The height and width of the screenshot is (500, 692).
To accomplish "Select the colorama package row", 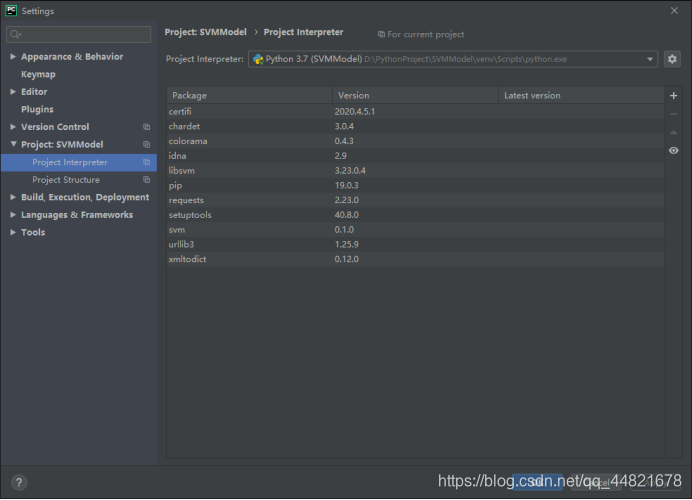I will pos(415,141).
